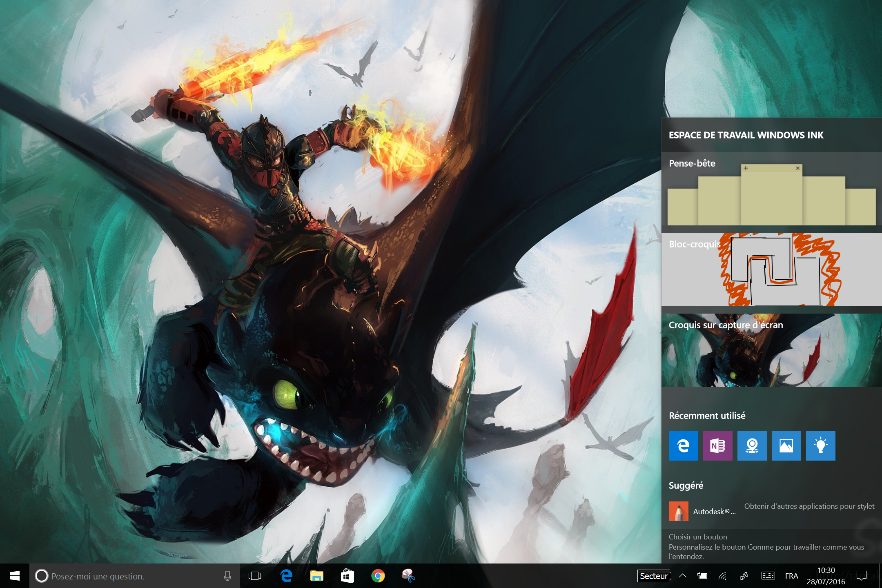Activate the Cortana microphone

227,576
